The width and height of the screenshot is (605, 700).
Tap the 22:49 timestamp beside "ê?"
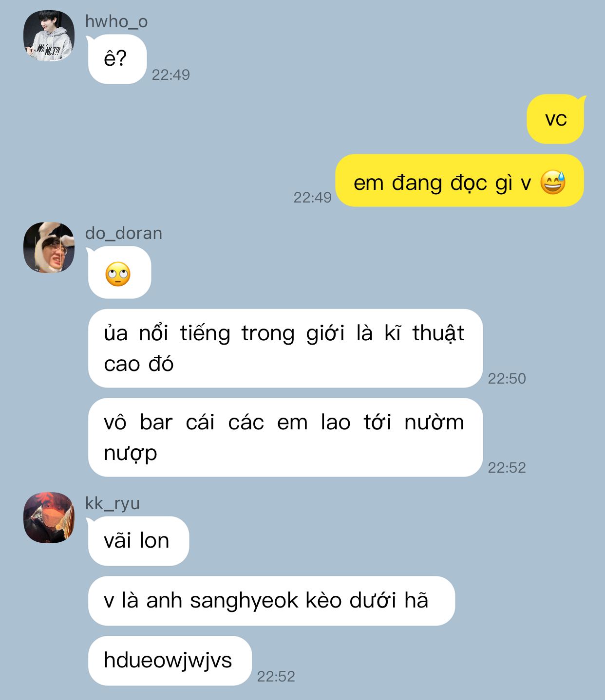pos(171,75)
